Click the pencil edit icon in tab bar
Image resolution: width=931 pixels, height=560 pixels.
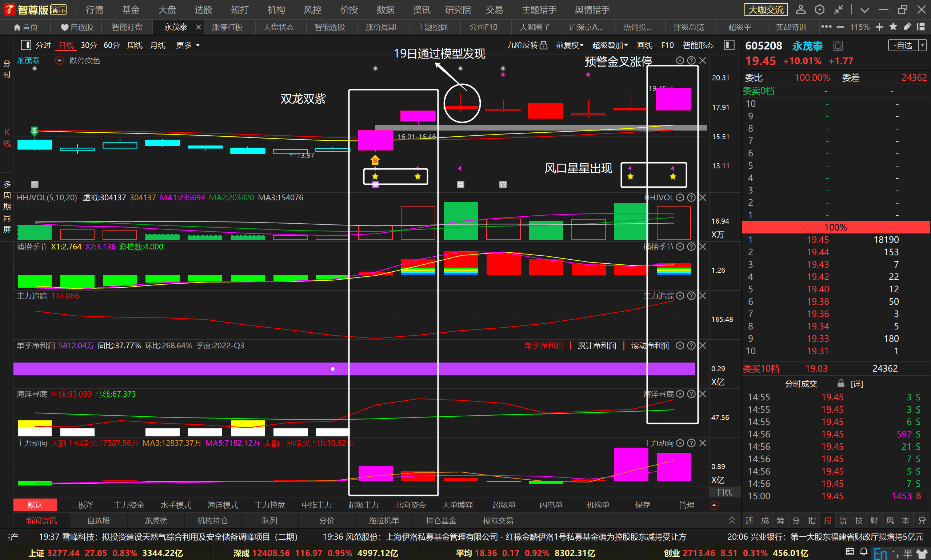coord(907,27)
